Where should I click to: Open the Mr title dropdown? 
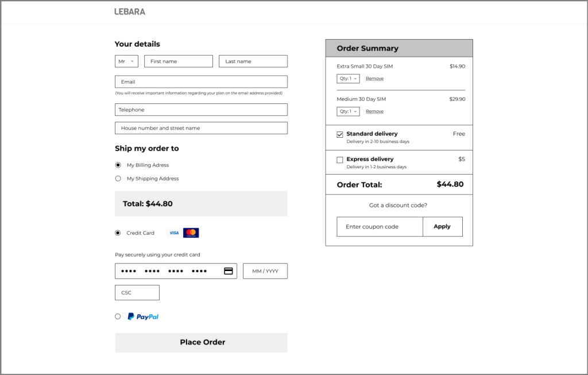126,61
